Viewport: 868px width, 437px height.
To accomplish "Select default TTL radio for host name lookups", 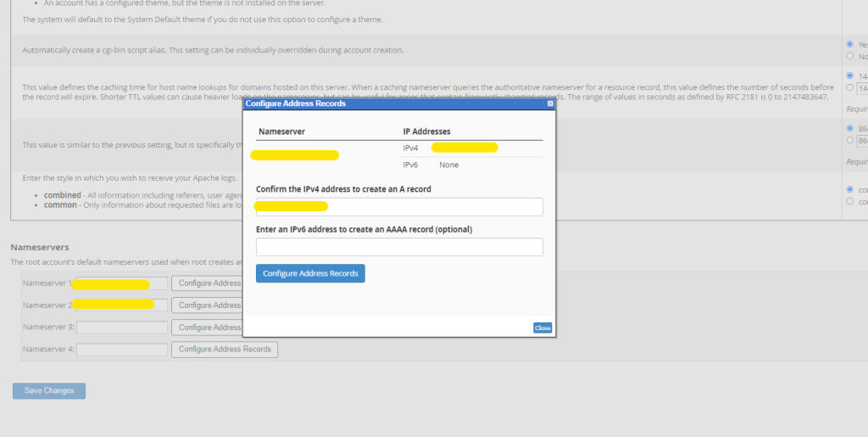I will click(850, 76).
